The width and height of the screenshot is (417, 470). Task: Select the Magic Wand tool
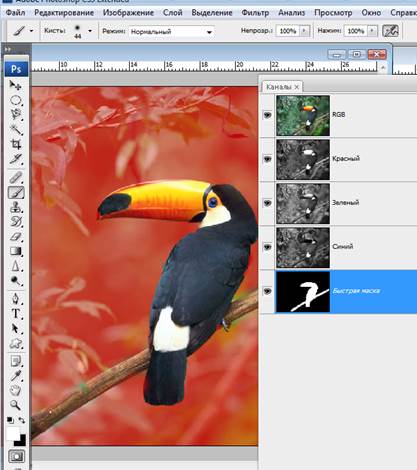(x=15, y=129)
